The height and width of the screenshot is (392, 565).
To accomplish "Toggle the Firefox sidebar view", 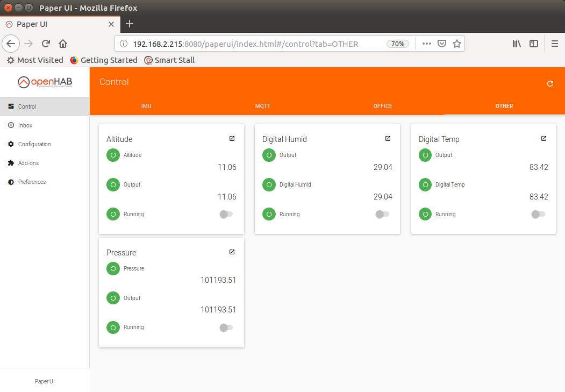I will point(534,44).
